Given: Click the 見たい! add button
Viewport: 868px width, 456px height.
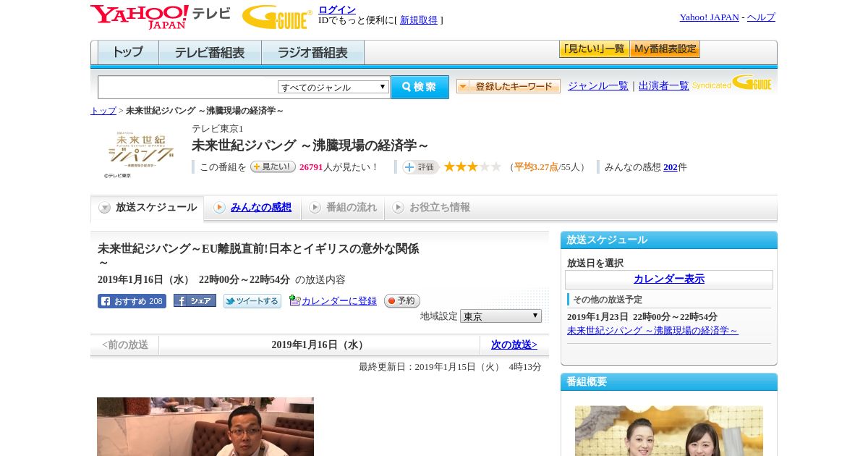Looking at the screenshot, I should point(273,166).
